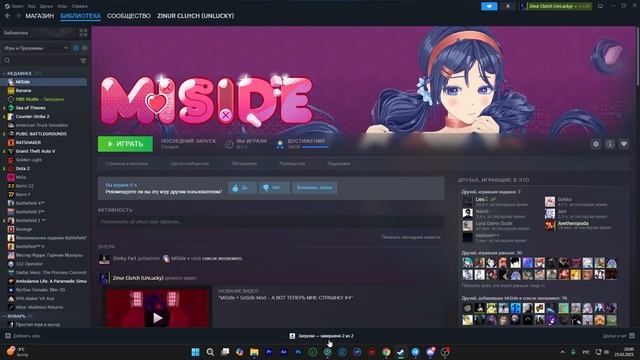The width and height of the screenshot is (640, 360).
Task: Select Counter-Strike 2 in the library
Action: [x=32, y=116]
